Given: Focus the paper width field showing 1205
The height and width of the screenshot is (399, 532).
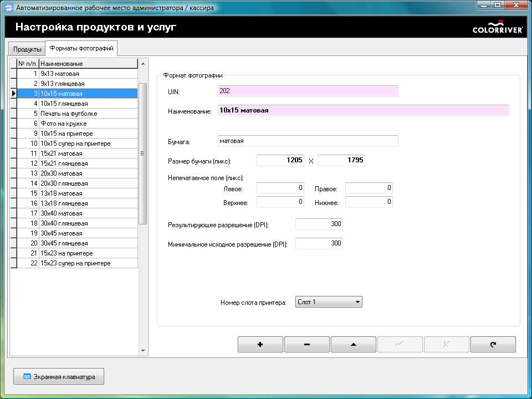Looking at the screenshot, I should pos(280,160).
